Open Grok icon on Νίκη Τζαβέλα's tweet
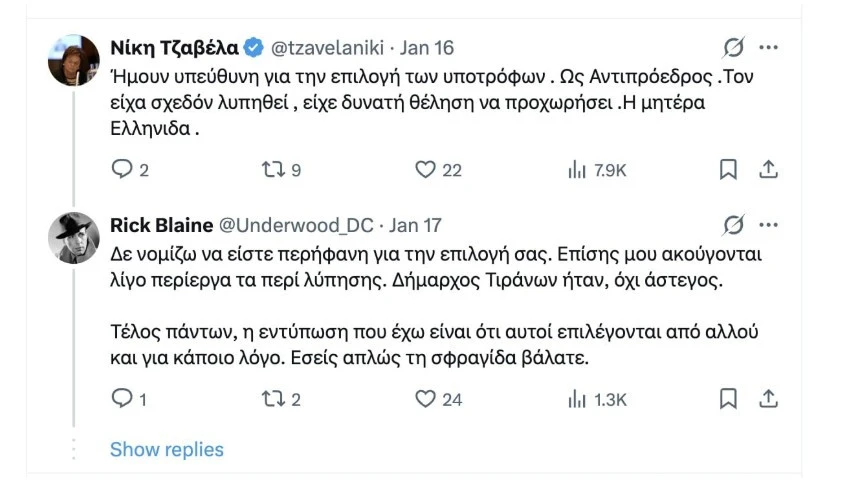This screenshot has height=480, width=854. coord(733,47)
